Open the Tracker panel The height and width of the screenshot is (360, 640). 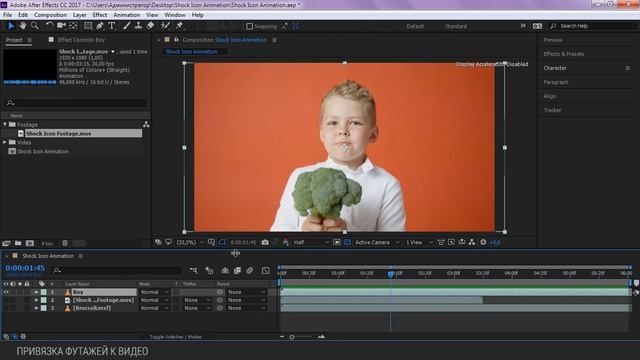pos(552,110)
